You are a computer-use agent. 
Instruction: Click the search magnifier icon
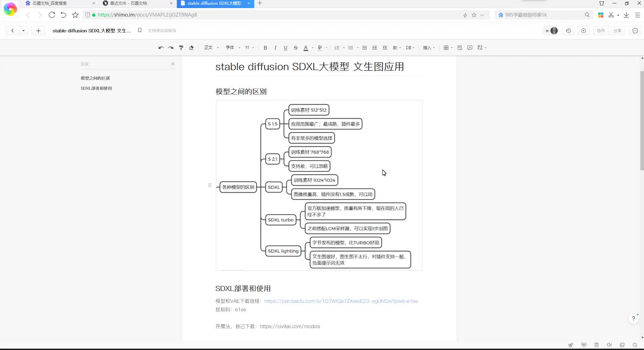tap(587, 15)
